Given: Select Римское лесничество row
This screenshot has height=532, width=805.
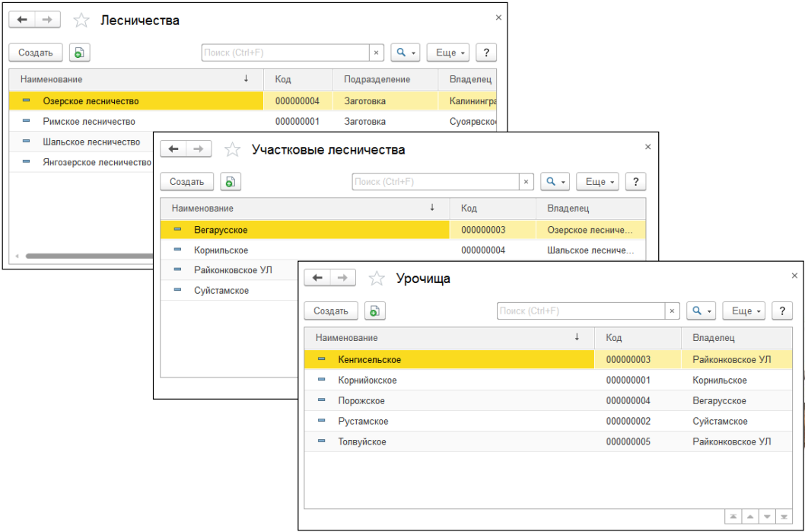Looking at the screenshot, I should 89,122.
